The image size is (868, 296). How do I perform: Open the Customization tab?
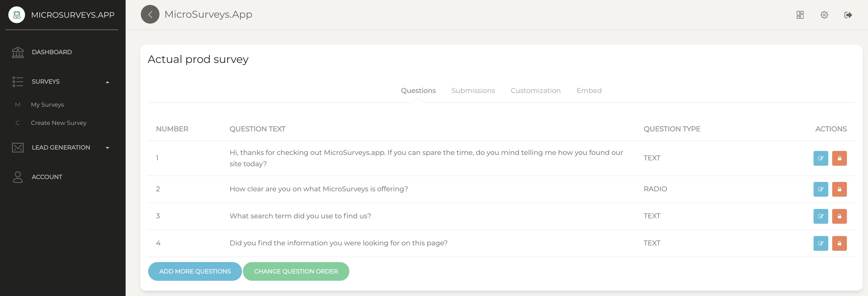coord(535,90)
